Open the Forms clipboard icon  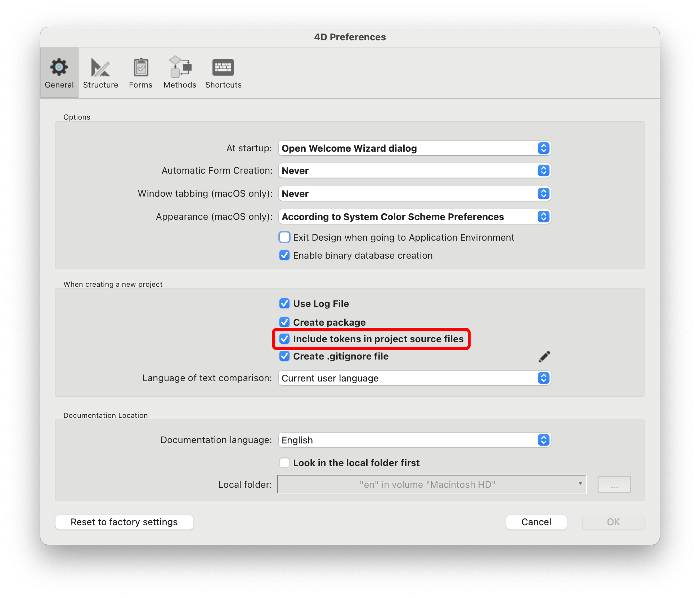141,67
